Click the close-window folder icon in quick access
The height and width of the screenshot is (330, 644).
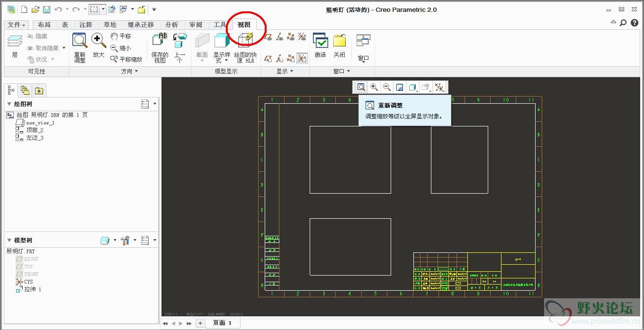coord(141,9)
